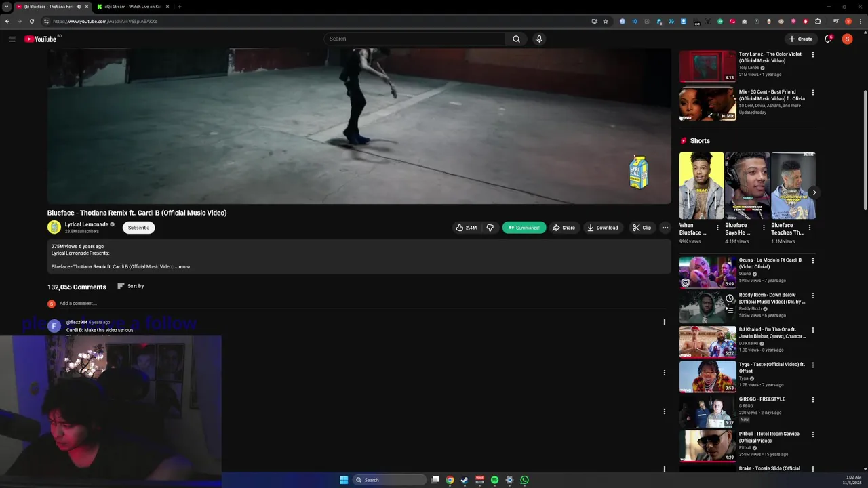
Task: Play DJ Khaled I'm The One video
Action: tap(708, 342)
